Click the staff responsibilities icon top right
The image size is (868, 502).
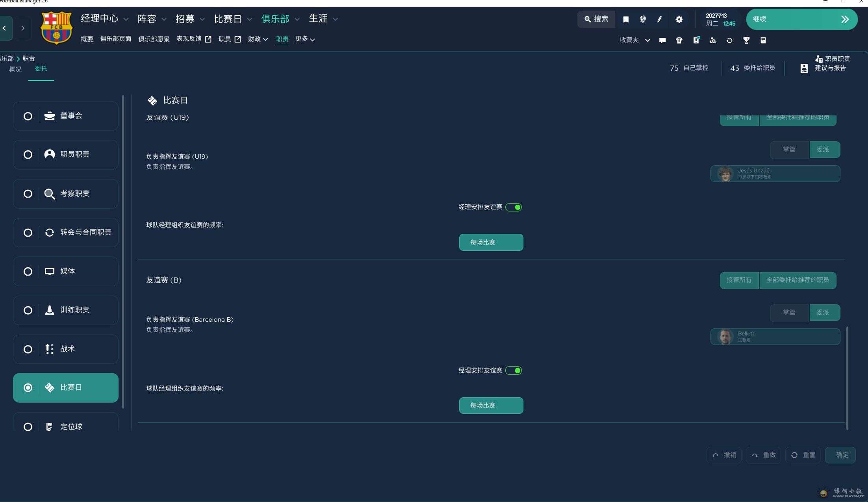tap(819, 59)
